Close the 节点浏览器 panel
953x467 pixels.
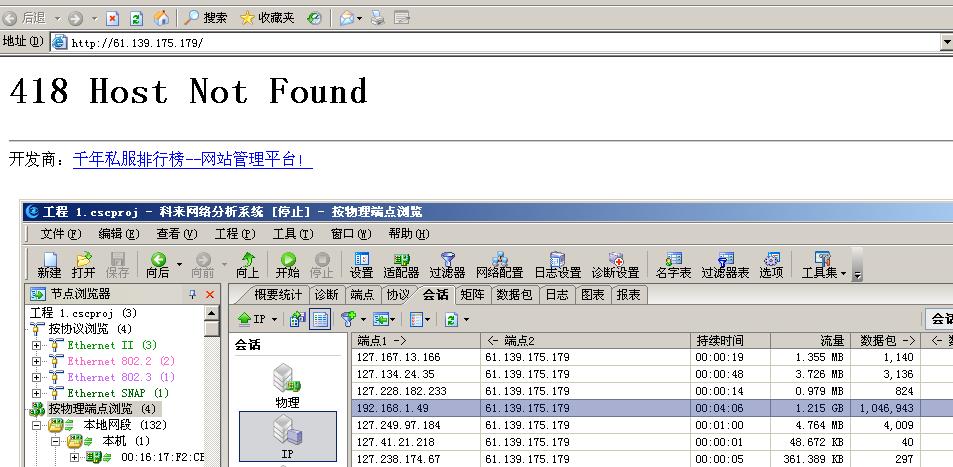coord(210,294)
